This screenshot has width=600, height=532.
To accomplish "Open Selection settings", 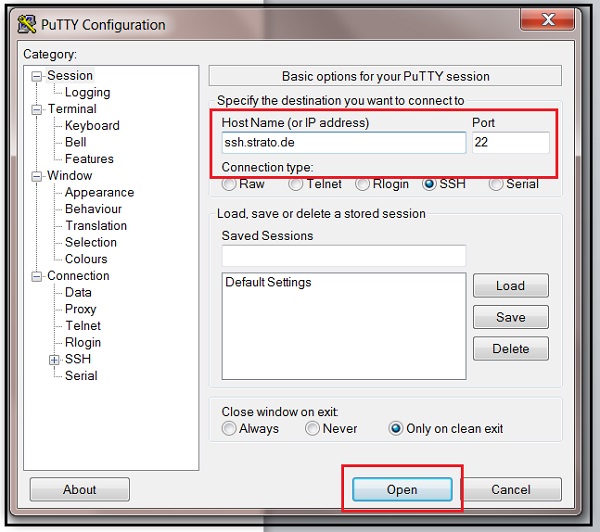I will [x=91, y=242].
